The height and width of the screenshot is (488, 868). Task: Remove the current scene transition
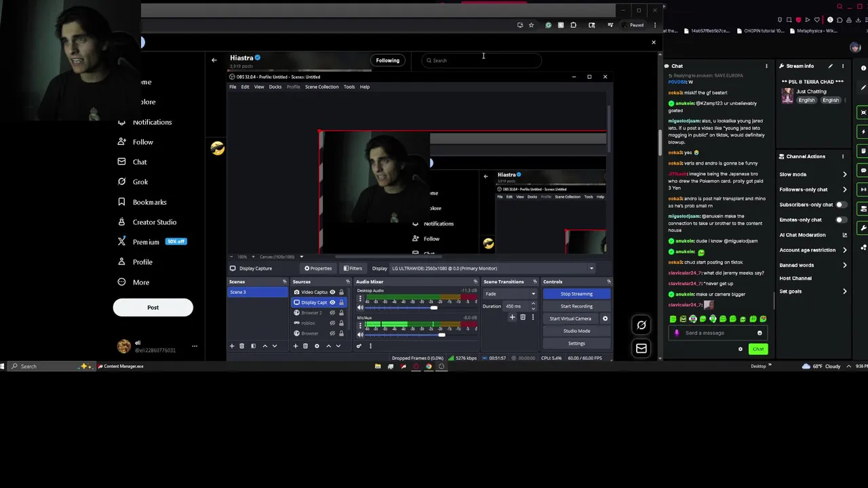(522, 317)
